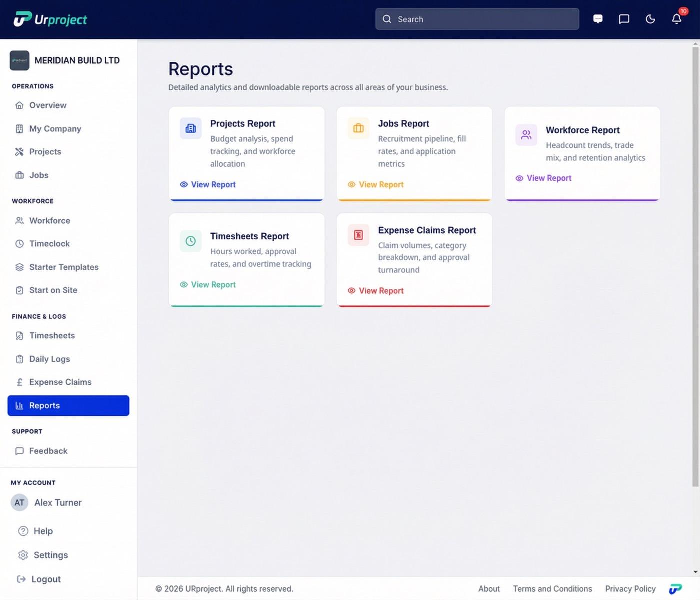Viewport: 700px width, 600px height.
Task: Open the Privacy Policy footer link
Action: 630,589
